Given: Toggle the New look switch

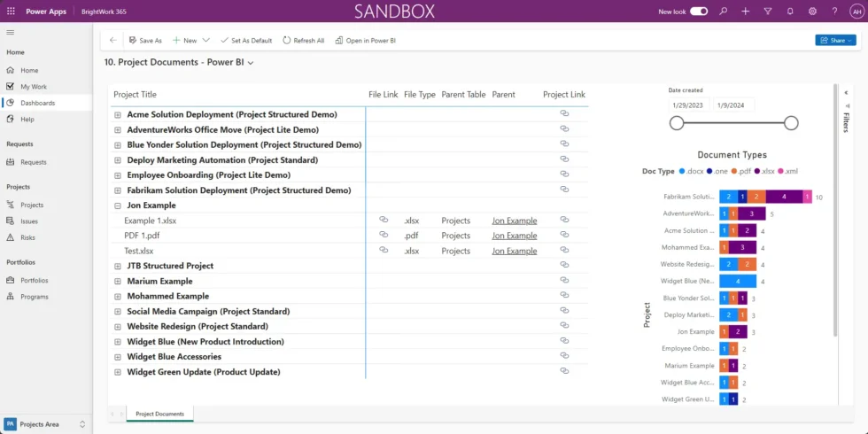Looking at the screenshot, I should (699, 12).
